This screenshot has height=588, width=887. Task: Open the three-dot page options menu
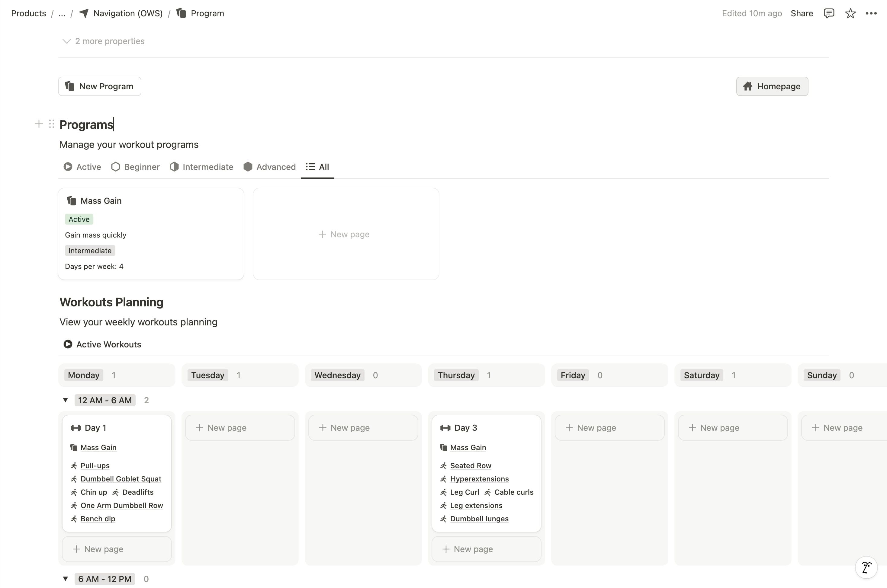point(871,14)
